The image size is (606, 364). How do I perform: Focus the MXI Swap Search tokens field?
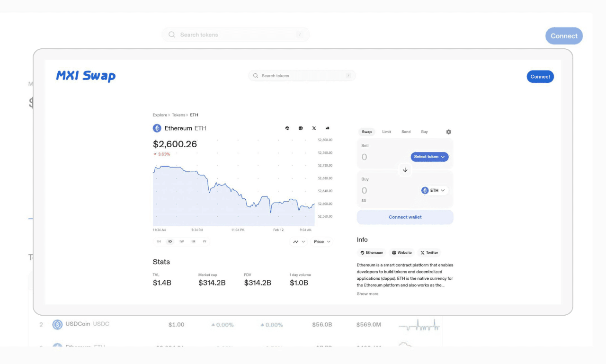[x=302, y=76]
